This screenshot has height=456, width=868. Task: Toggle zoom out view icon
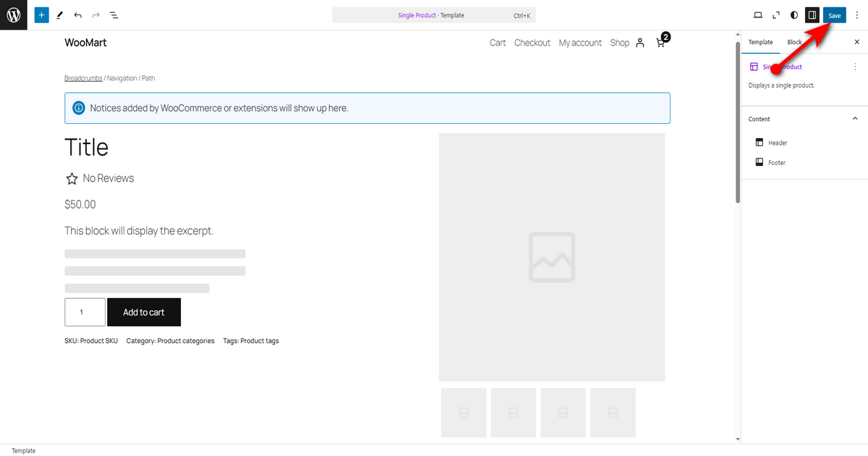point(776,14)
